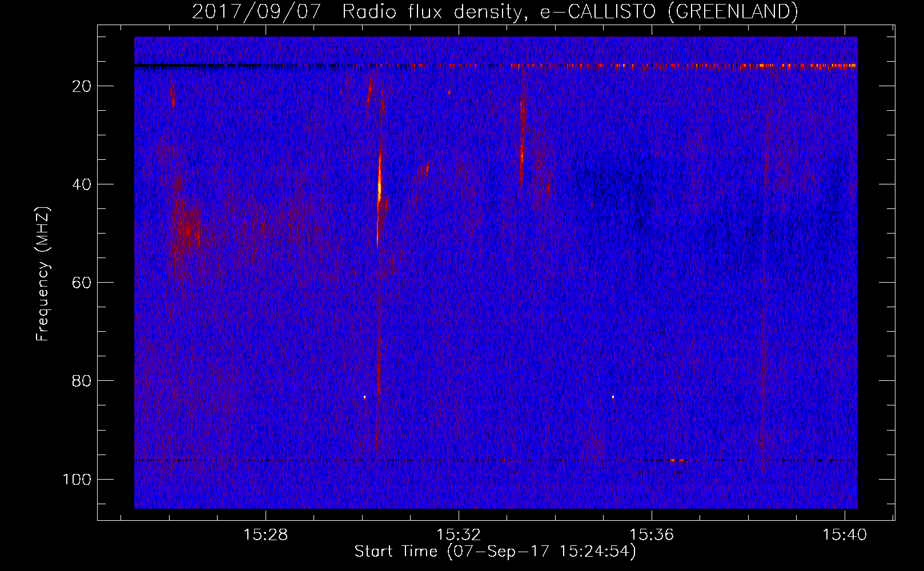Image resolution: width=924 pixels, height=571 pixels.
Task: Click the "Frequency (MHZ)" axis label
Action: 43,274
